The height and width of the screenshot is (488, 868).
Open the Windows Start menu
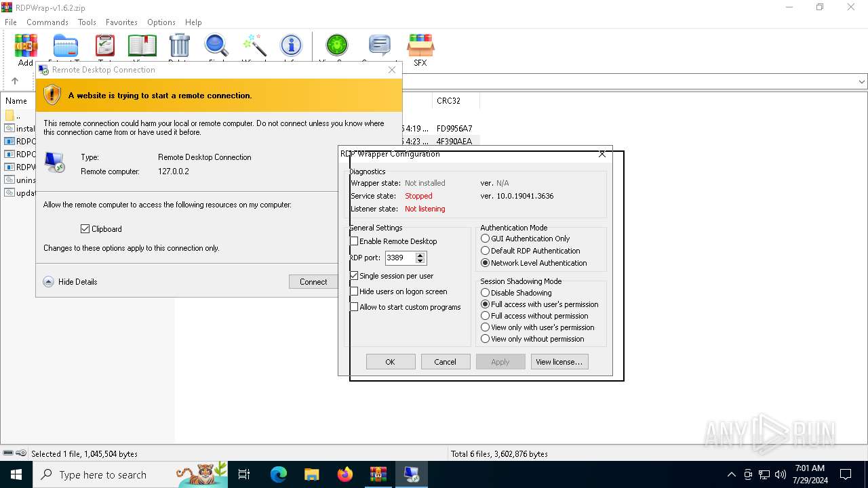click(x=16, y=474)
